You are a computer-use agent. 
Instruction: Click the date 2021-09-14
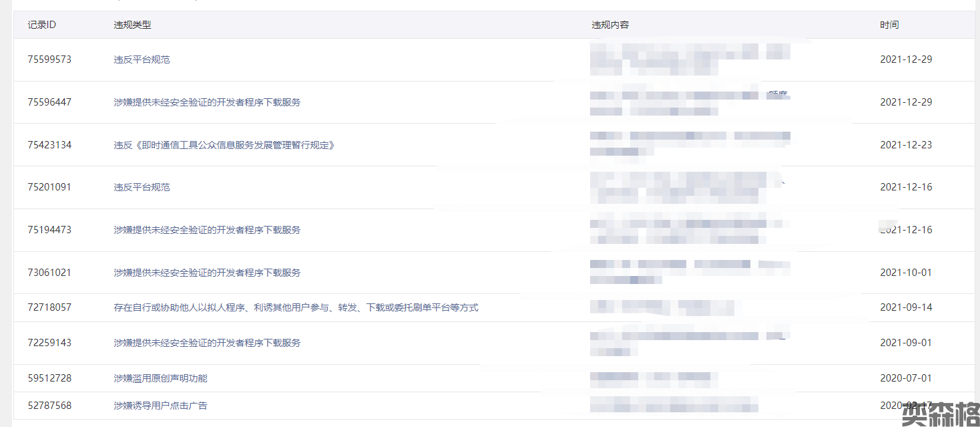(x=906, y=307)
